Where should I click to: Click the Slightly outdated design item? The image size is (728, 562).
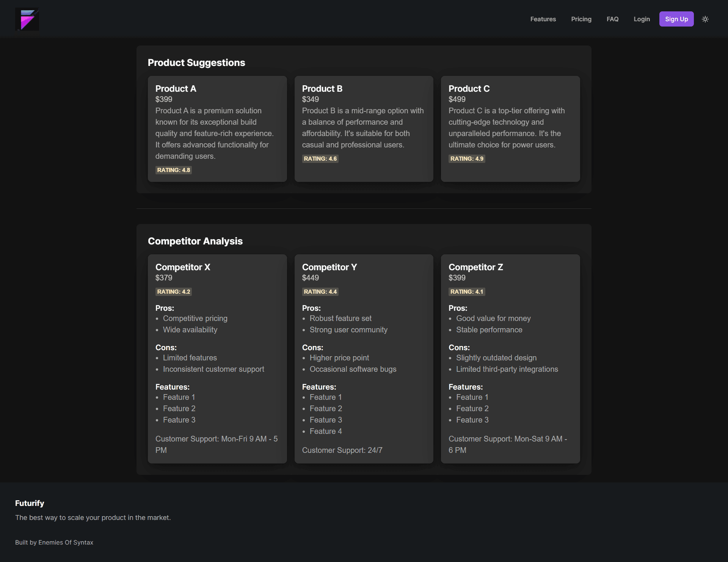(496, 358)
